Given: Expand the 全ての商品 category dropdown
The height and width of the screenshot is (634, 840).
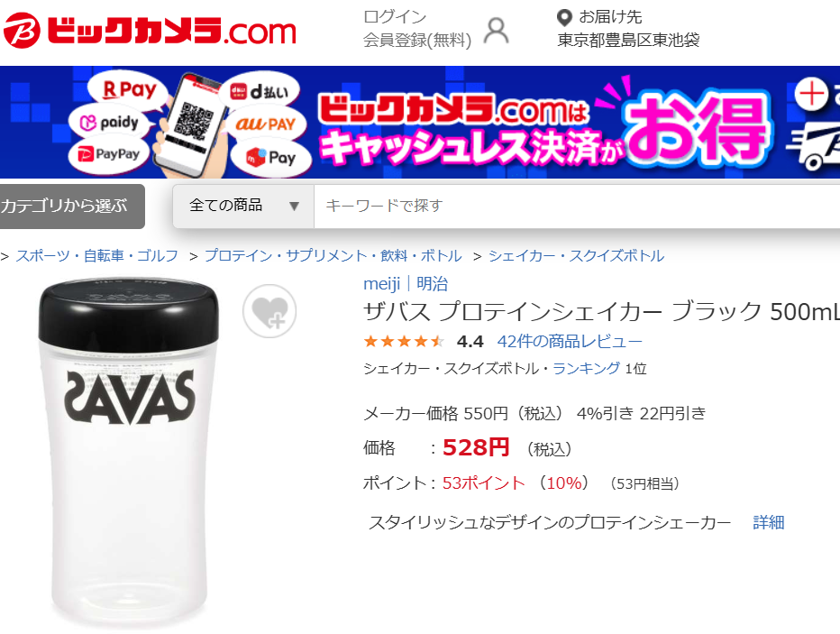Looking at the screenshot, I should (243, 206).
